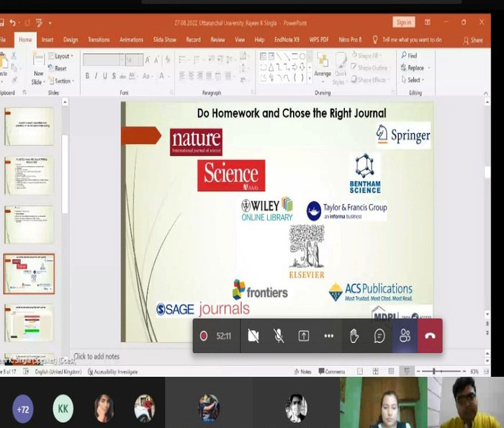504x428 pixels.
Task: Open the Select dropdown in Editing group
Action: 415,80
